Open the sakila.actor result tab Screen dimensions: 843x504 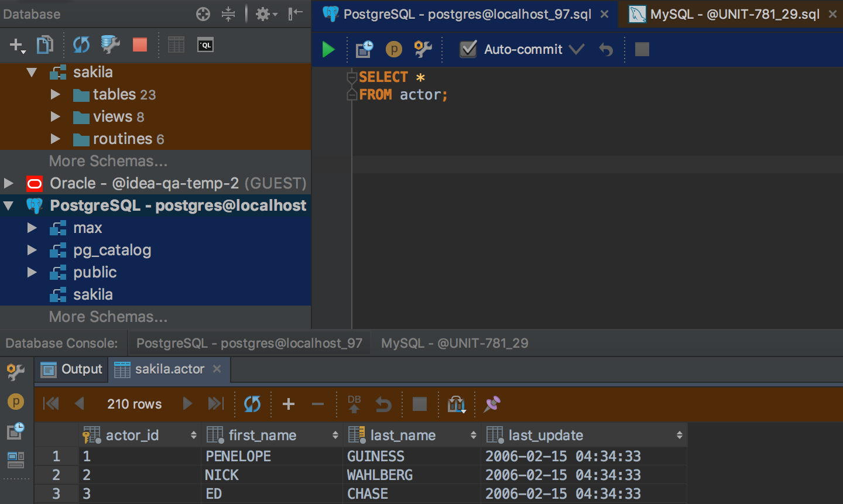coord(169,369)
